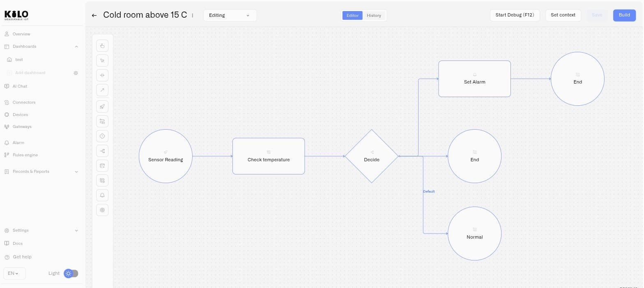The width and height of the screenshot is (644, 288).
Task: Open Overview in the sidebar
Action: click(x=21, y=34)
